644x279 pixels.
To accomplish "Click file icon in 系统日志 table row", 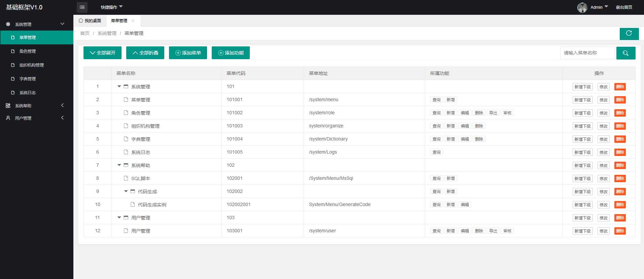I will pos(126,152).
